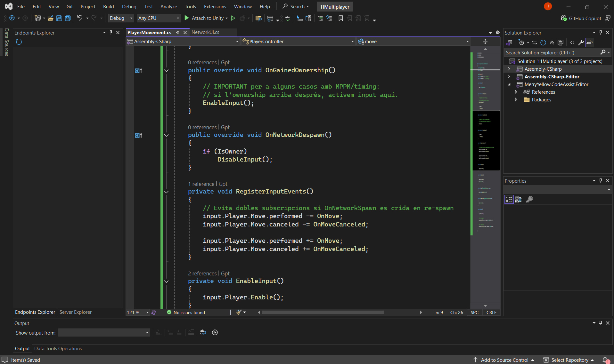614x364 pixels.
Task: Expand the Assembly-CSharp project node
Action: (x=509, y=69)
